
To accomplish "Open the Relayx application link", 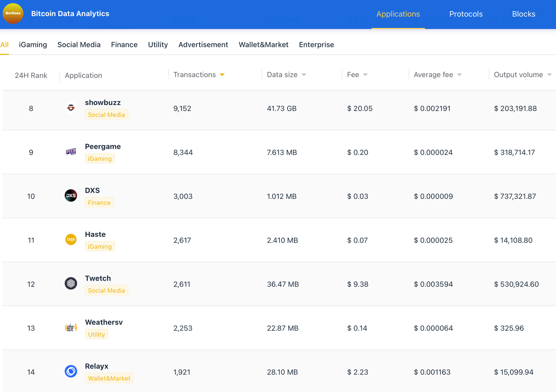I will click(x=97, y=366).
